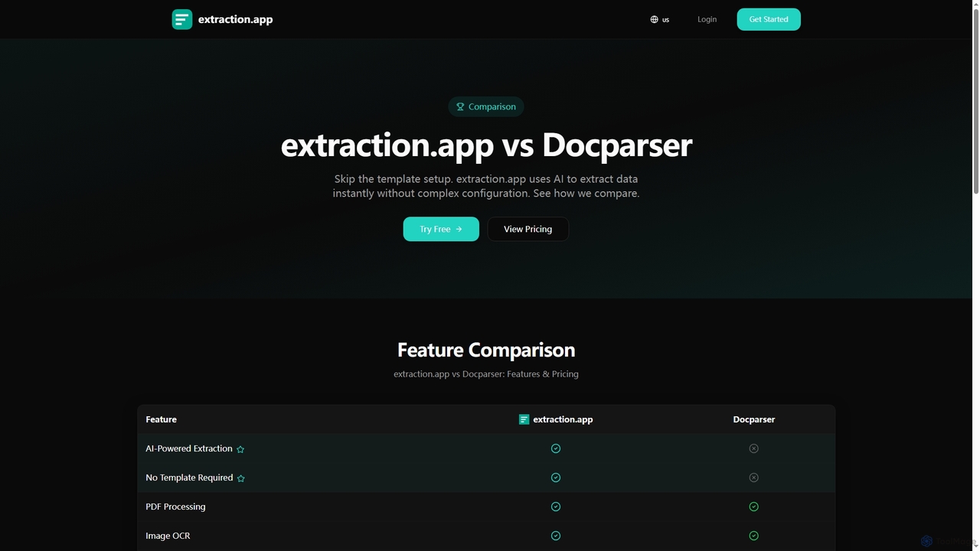Click Docparser cross icon for No Template Required
980x551 pixels.
tap(754, 478)
